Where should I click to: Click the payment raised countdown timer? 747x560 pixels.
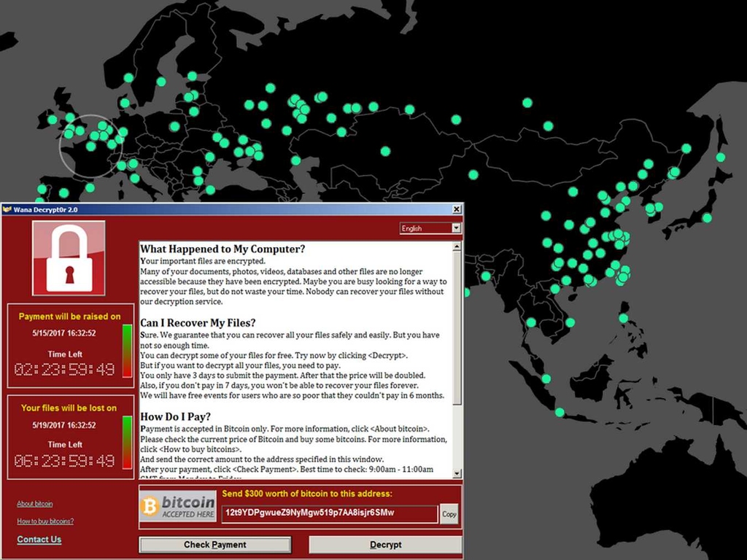click(x=64, y=370)
